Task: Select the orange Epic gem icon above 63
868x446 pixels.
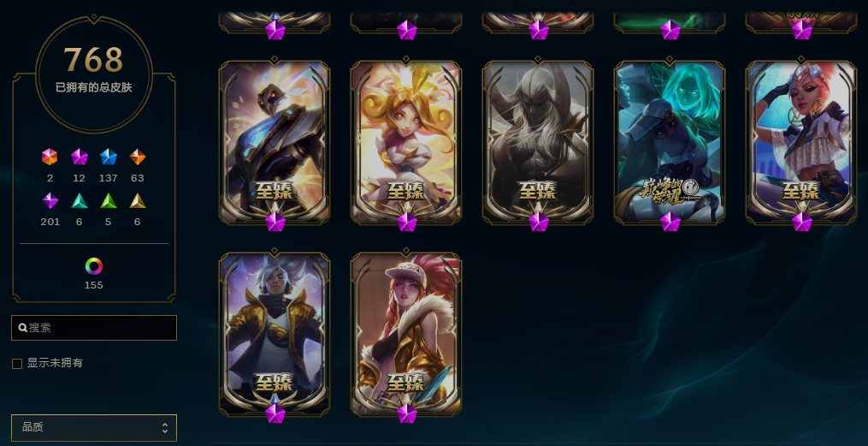Action: coord(138,157)
